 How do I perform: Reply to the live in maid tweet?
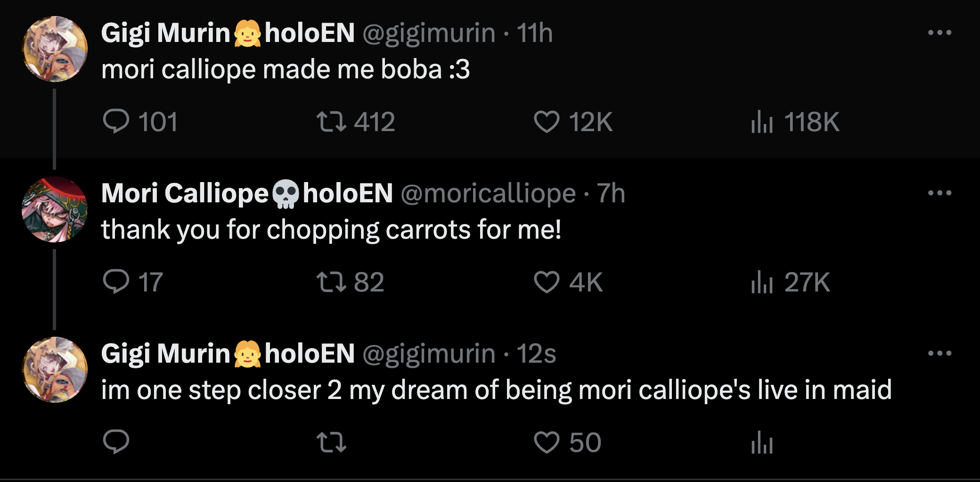tap(116, 442)
